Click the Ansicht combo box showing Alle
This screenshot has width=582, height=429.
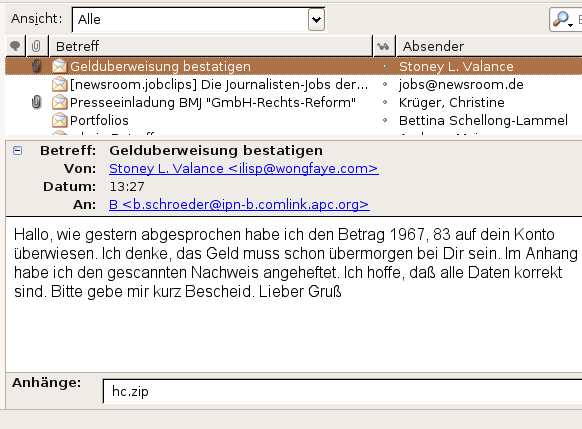[x=199, y=19]
